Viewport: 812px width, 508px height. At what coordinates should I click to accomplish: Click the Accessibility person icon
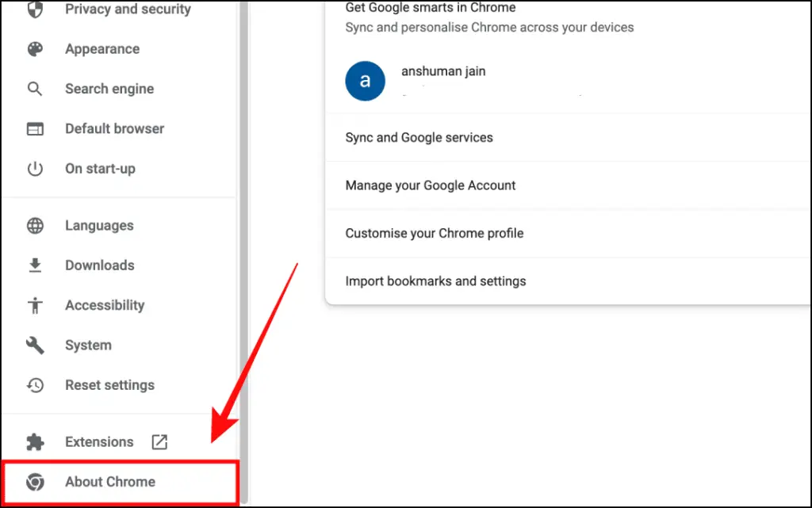pyautogui.click(x=35, y=305)
